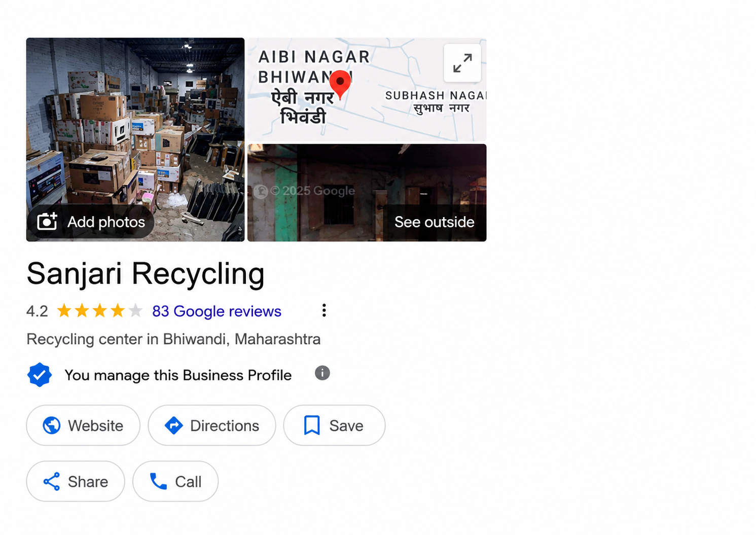Share the Sanjari Recycling listing

[x=76, y=481]
